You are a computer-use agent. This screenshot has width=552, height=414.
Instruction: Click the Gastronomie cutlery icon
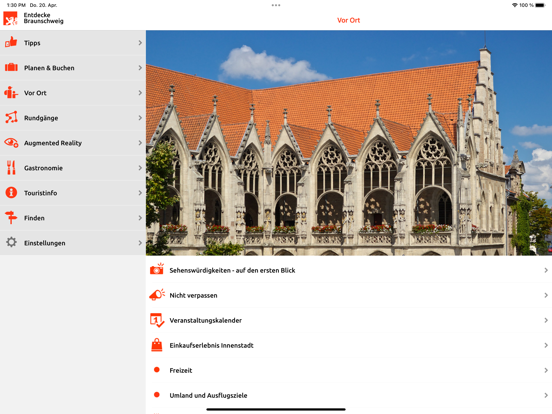11,168
